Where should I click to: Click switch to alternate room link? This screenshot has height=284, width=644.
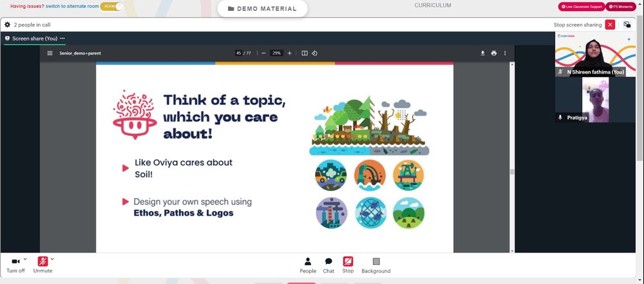tap(72, 6)
